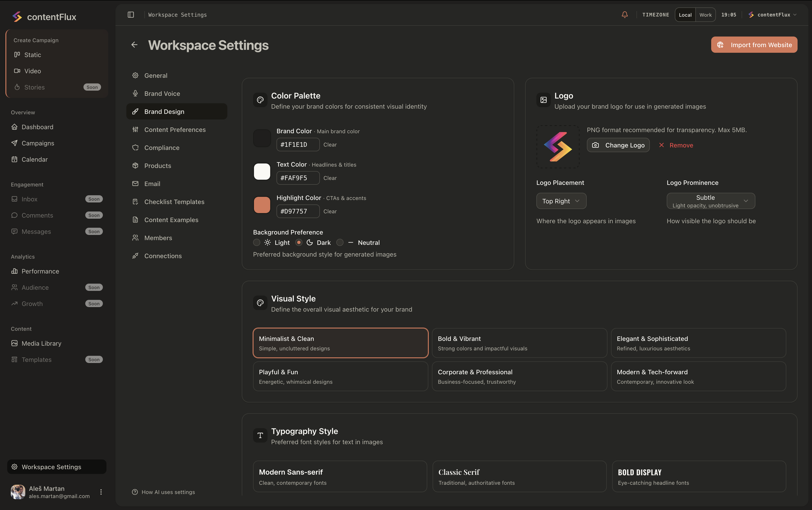Viewport: 812px width, 510px height.
Task: Select the Compliance shield icon
Action: point(135,148)
